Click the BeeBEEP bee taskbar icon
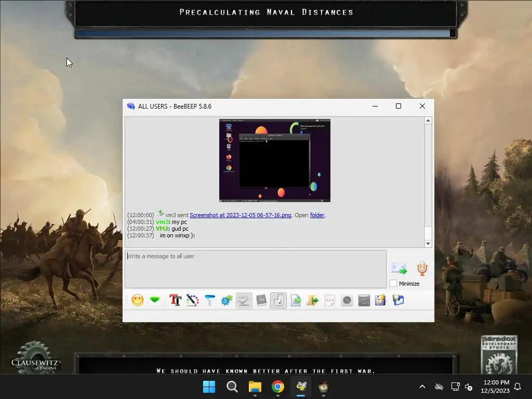532x399 pixels. pos(301,387)
